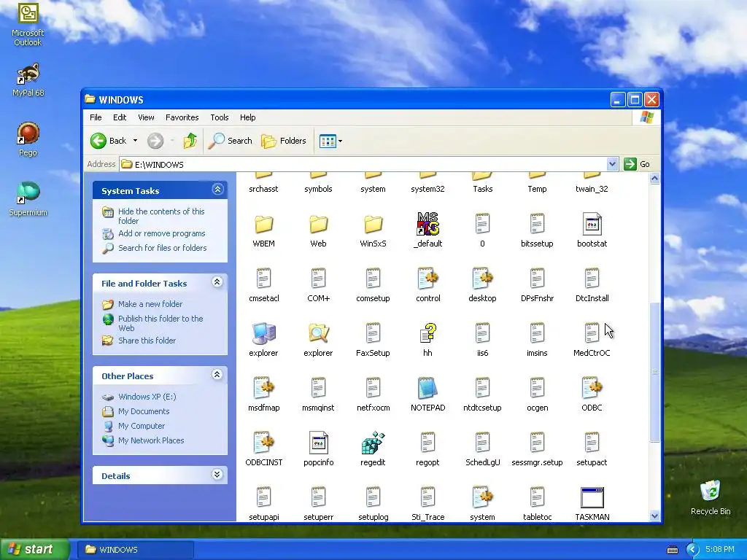
Task: Go to Windows XP (E:) drive link
Action: coord(147,397)
